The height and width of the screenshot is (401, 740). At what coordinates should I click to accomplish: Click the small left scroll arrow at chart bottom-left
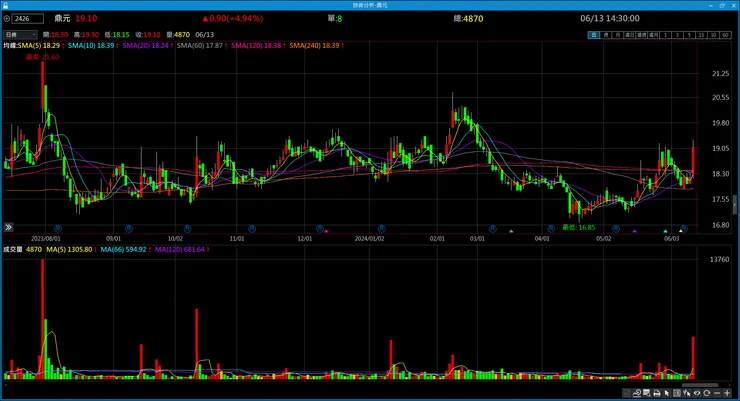tap(6, 385)
